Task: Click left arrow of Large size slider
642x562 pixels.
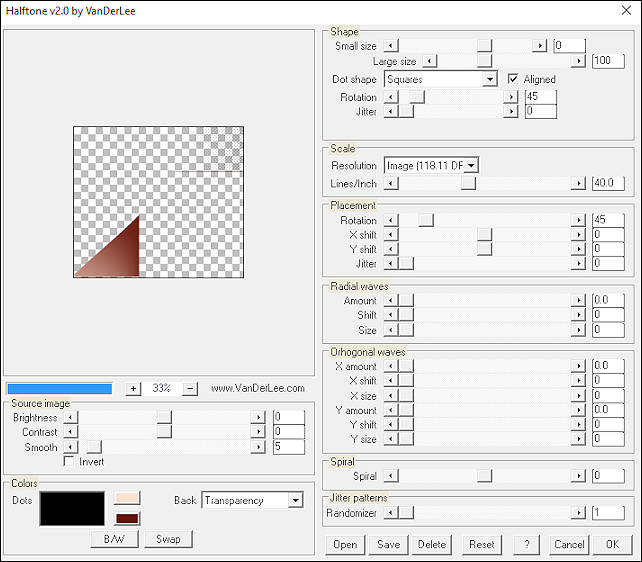Action: 430,61
